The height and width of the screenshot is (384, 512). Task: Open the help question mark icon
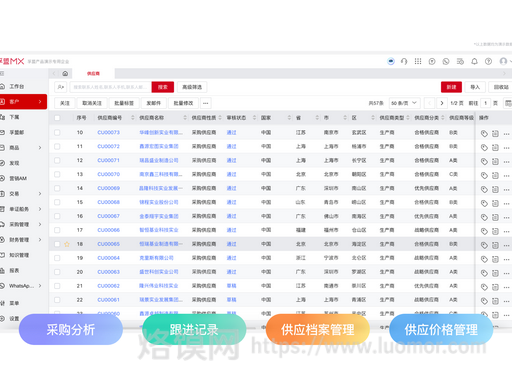488,61
